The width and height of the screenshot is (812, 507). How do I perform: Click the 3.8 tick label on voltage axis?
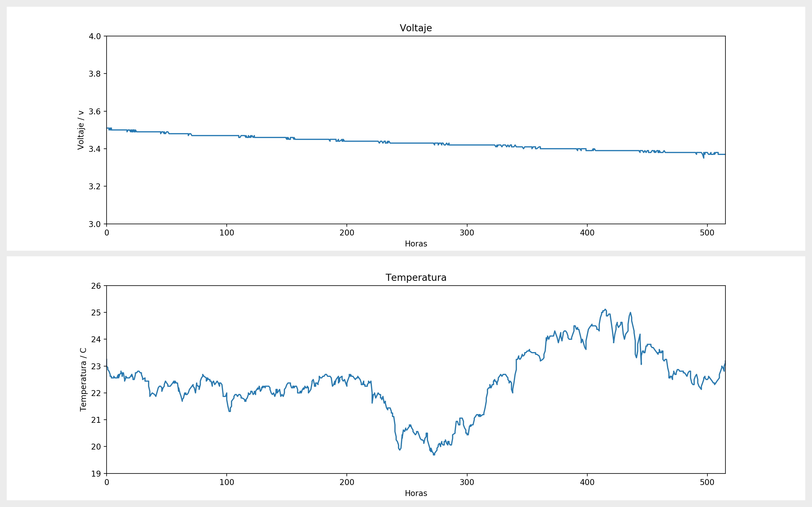95,74
